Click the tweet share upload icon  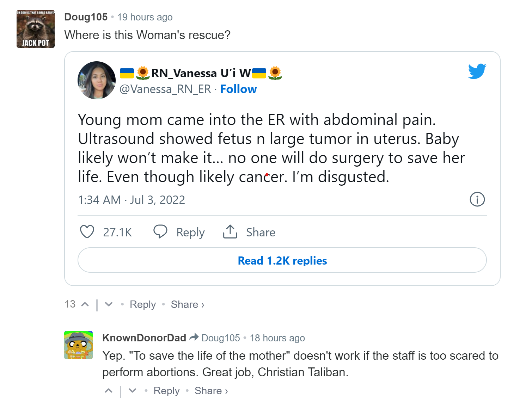click(230, 232)
